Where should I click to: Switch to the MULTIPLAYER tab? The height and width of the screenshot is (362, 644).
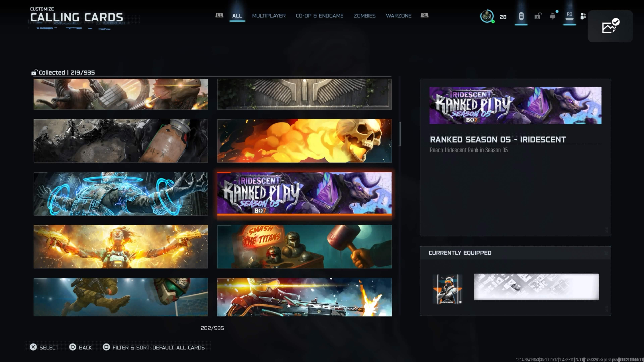click(269, 16)
